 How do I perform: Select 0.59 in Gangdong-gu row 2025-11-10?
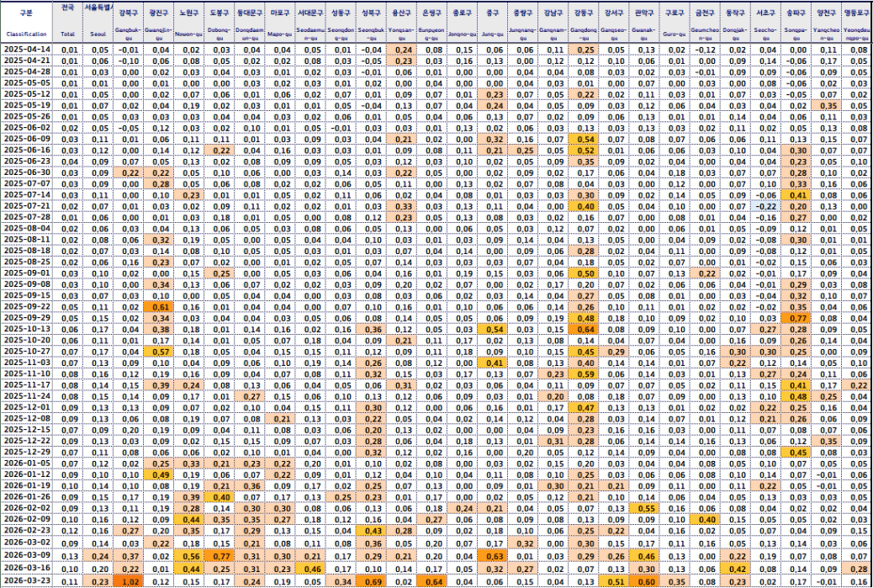pos(582,373)
